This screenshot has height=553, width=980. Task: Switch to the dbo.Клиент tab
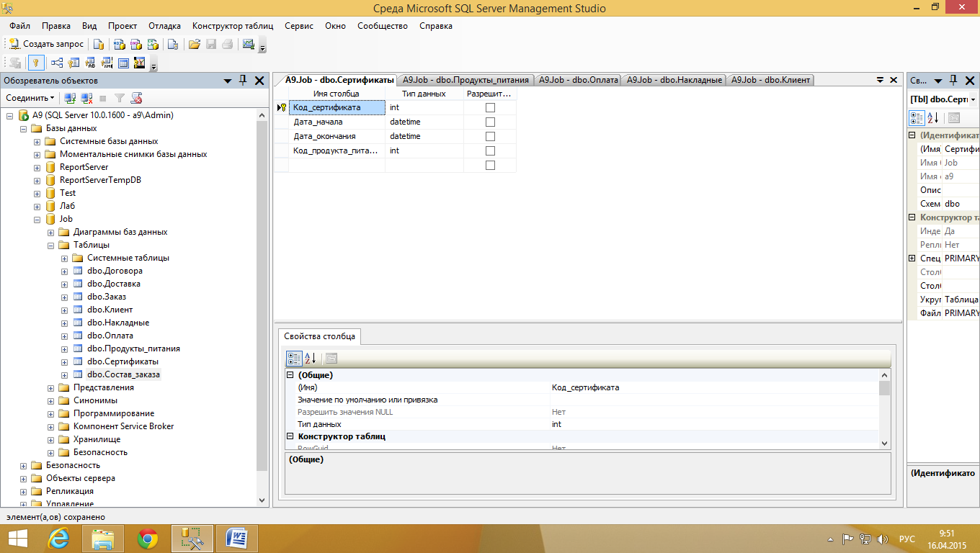(x=770, y=80)
